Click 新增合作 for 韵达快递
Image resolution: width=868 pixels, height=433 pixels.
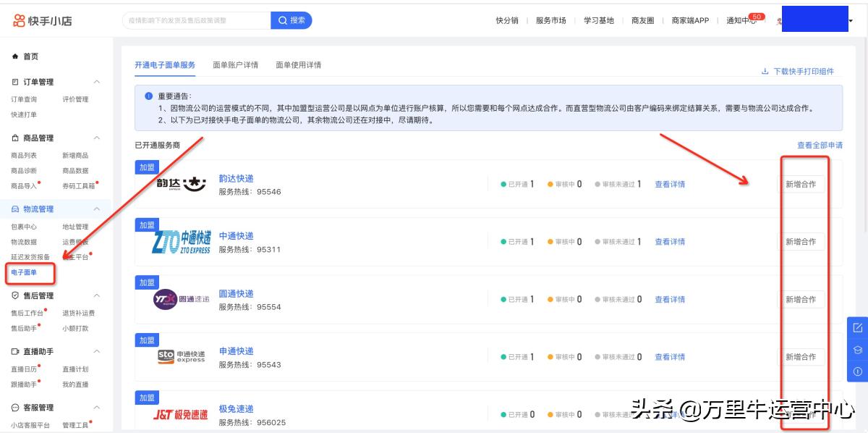(x=802, y=184)
